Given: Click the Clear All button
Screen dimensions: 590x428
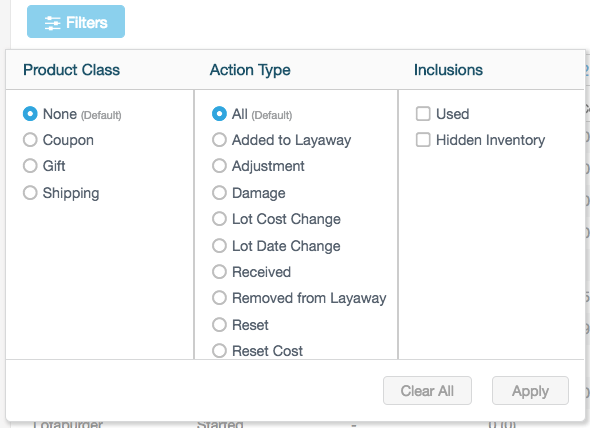Looking at the screenshot, I should pos(427,391).
